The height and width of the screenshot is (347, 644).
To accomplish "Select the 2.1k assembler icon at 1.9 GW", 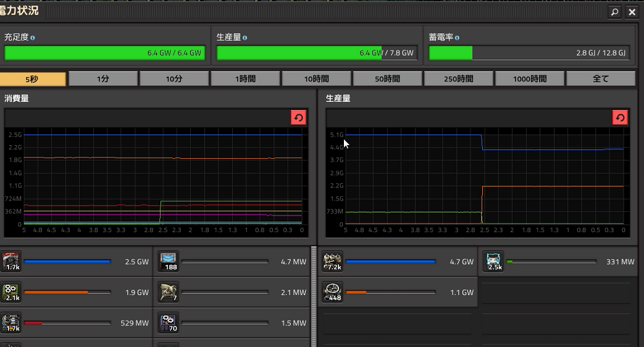I will [x=11, y=293].
